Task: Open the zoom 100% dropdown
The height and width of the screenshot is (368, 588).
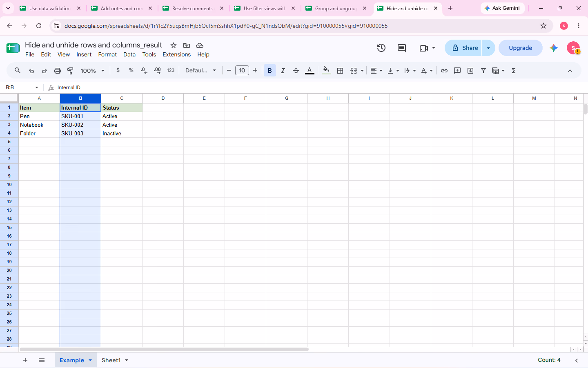Action: tap(93, 71)
